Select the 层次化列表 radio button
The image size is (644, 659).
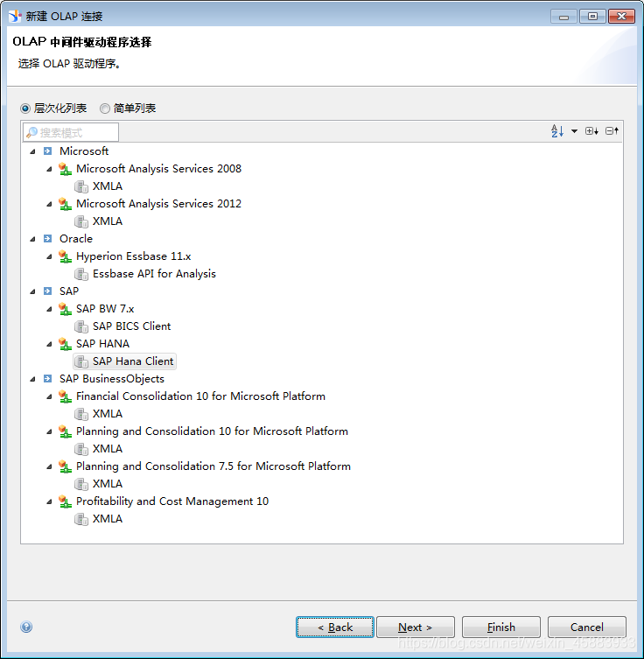click(25, 109)
